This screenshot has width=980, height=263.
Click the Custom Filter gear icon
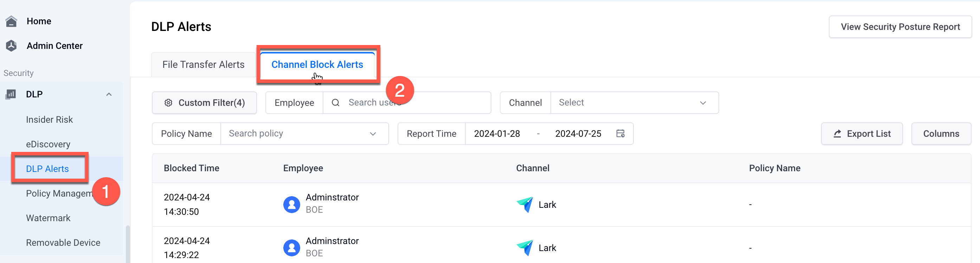click(168, 103)
